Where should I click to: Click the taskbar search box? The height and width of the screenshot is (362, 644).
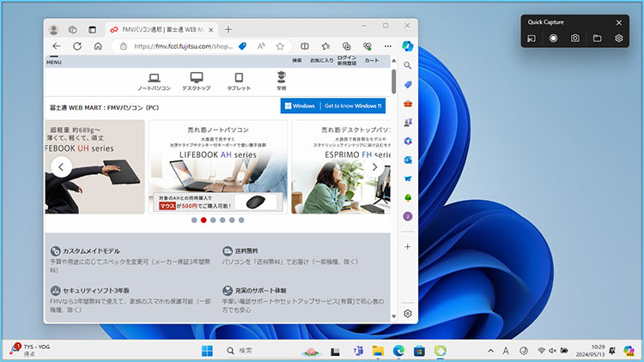tap(258, 351)
